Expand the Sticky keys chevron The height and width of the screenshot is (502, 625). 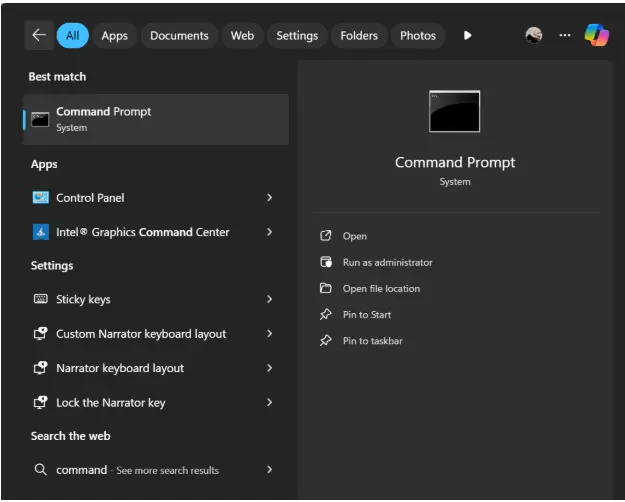269,299
